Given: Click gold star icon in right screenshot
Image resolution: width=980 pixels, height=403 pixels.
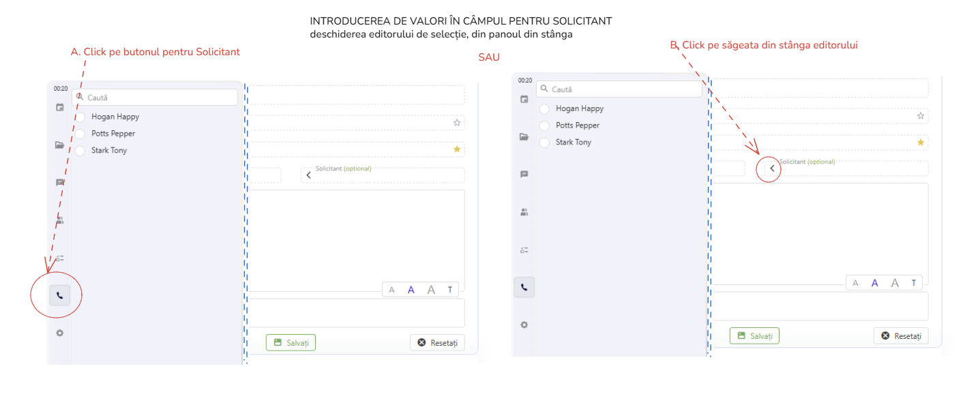Looking at the screenshot, I should 921,142.
